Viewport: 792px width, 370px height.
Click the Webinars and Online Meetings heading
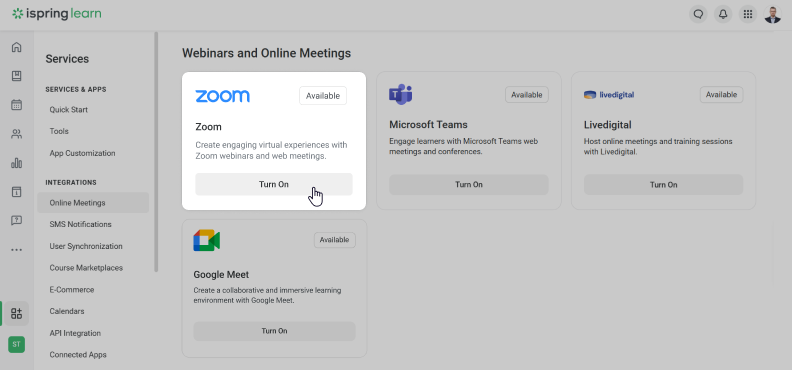pyautogui.click(x=266, y=53)
